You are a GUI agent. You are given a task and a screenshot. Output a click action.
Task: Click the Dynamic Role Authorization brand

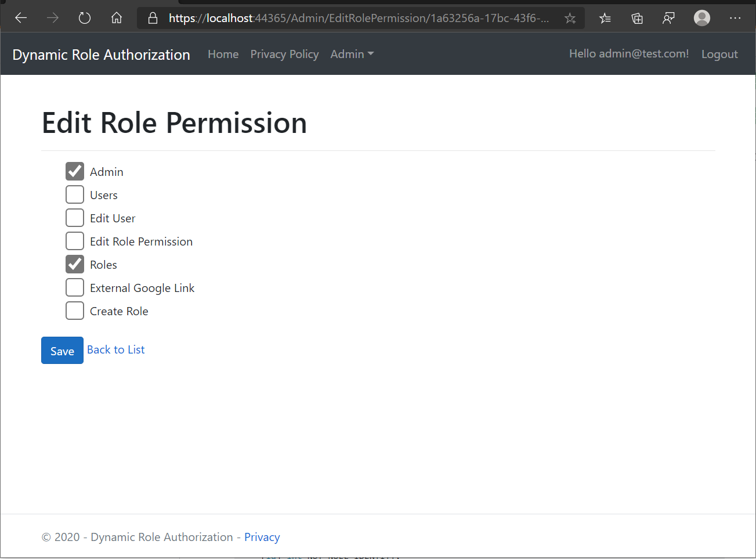coord(102,55)
